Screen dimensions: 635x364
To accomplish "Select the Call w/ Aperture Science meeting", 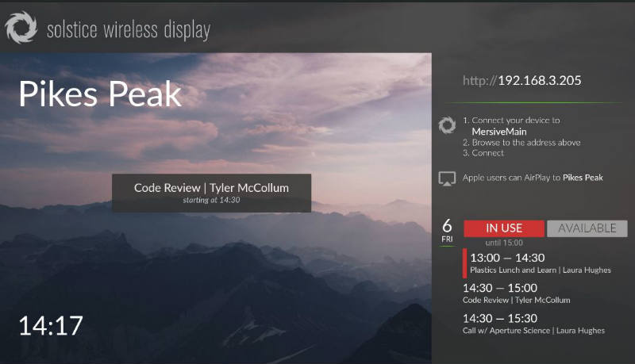I will [533, 324].
